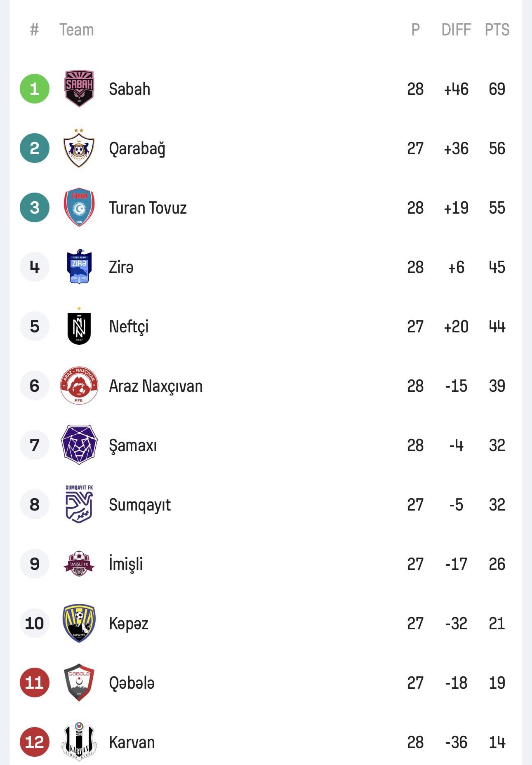Image resolution: width=532 pixels, height=765 pixels.
Task: Select the Şamaxı purple lion logo
Action: pos(79,445)
